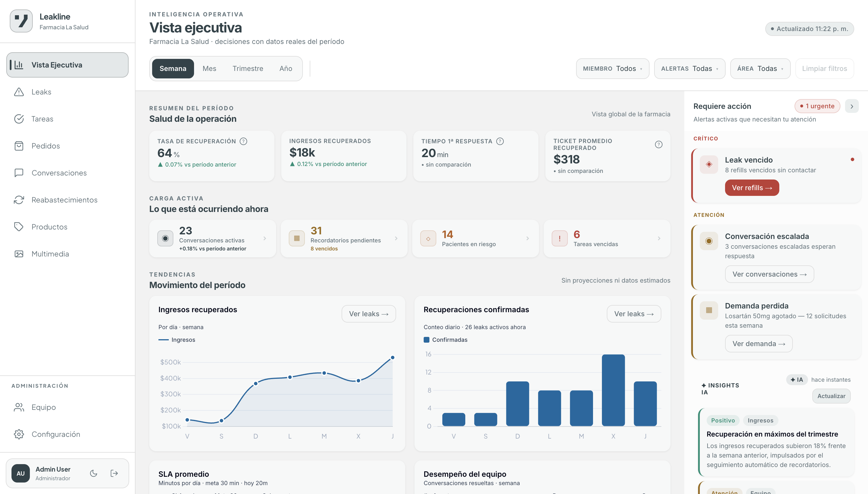Click the Conversación escalada alert icon
868x494 pixels.
(709, 241)
